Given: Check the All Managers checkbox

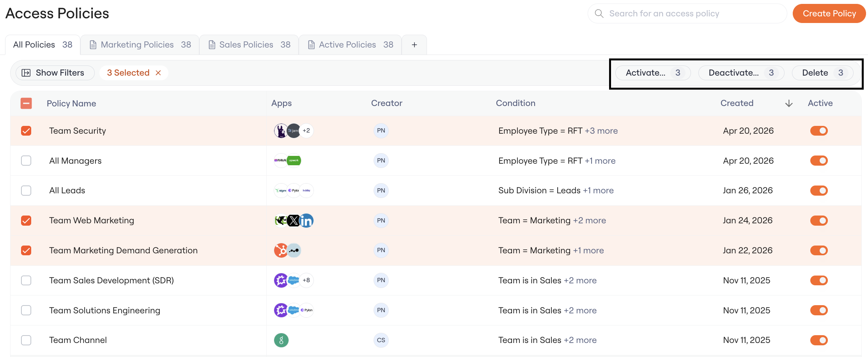Looking at the screenshot, I should (26, 161).
